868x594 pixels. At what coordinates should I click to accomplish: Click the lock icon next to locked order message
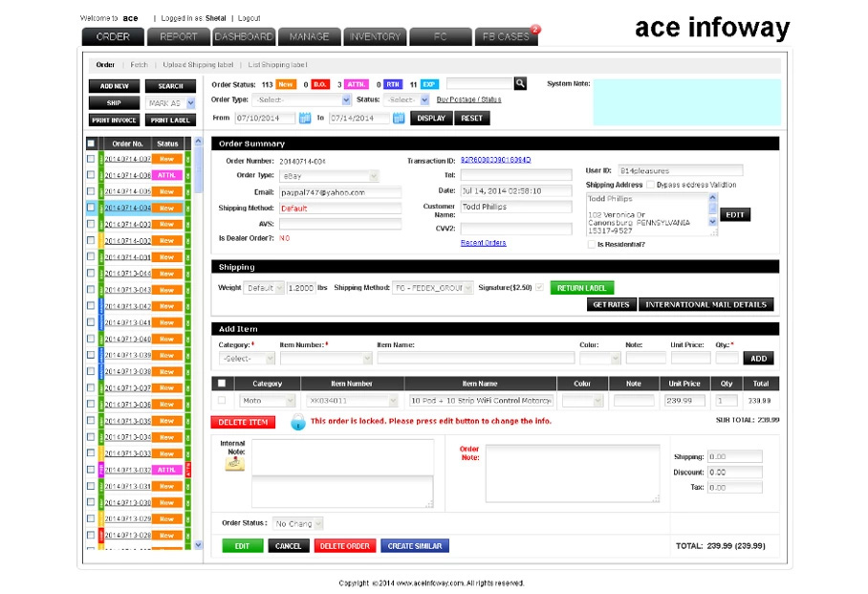[296, 420]
